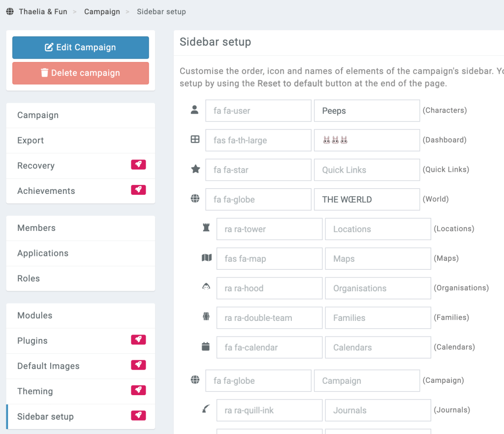Click the globe icon beside the Campaign row

click(195, 378)
